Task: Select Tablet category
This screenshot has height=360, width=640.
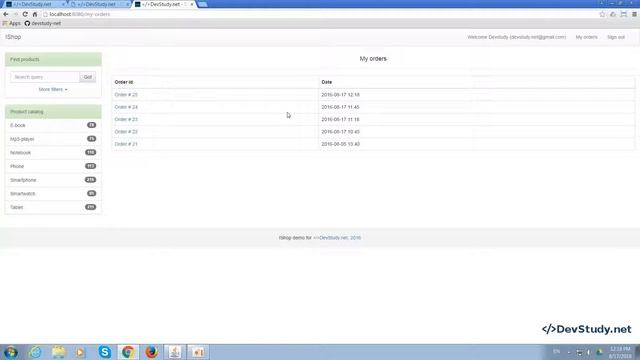Action: pyautogui.click(x=53, y=207)
